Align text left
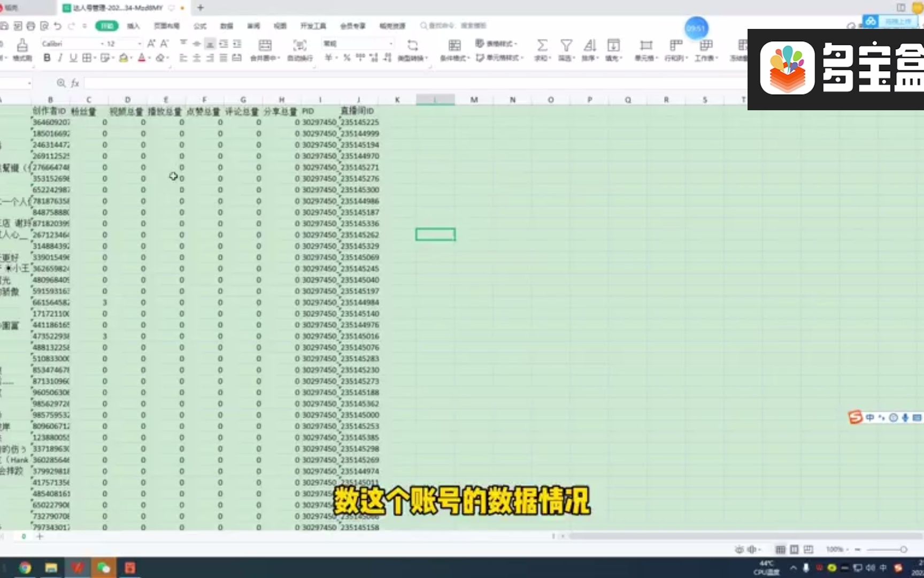This screenshot has width=924, height=578. [183, 58]
